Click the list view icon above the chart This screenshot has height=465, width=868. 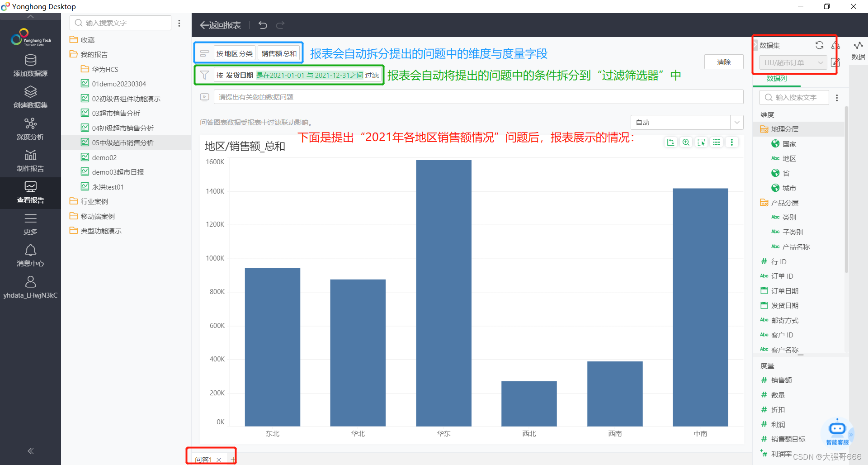tap(717, 142)
